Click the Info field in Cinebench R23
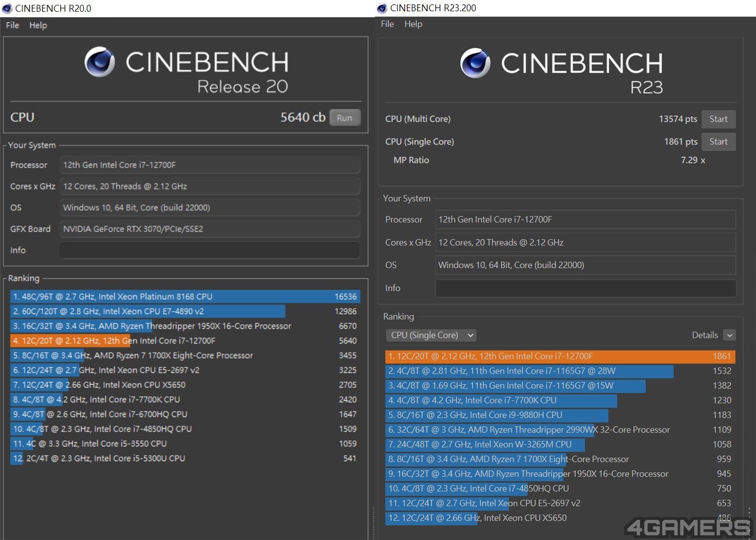Image resolution: width=756 pixels, height=540 pixels. 586,288
